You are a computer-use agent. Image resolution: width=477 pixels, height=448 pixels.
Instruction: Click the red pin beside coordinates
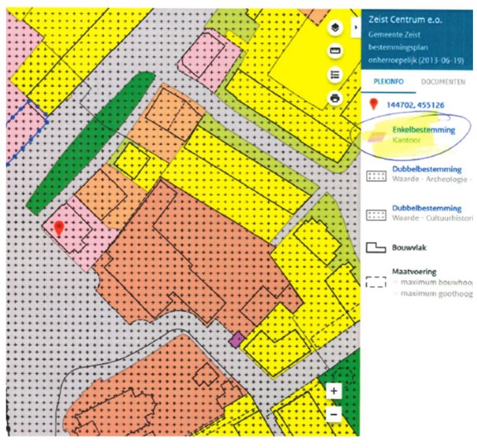click(x=374, y=104)
